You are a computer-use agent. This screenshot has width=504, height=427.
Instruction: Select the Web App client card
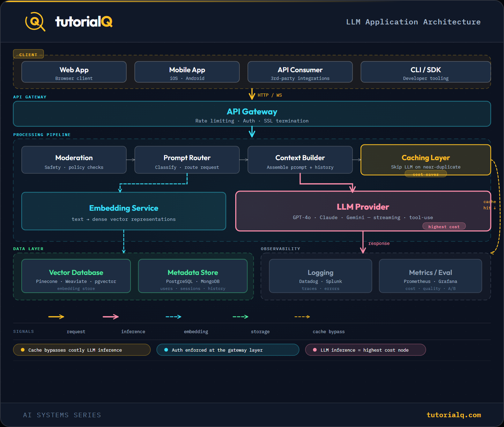point(74,72)
